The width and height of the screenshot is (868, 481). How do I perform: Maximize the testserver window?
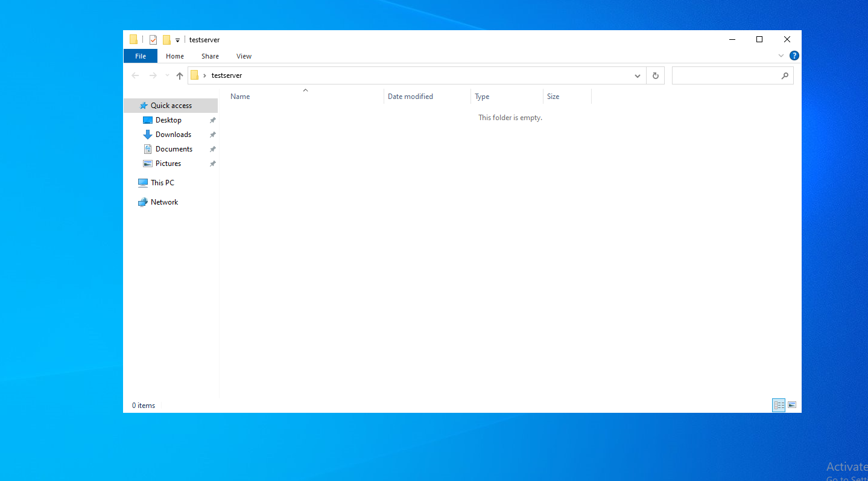click(759, 40)
